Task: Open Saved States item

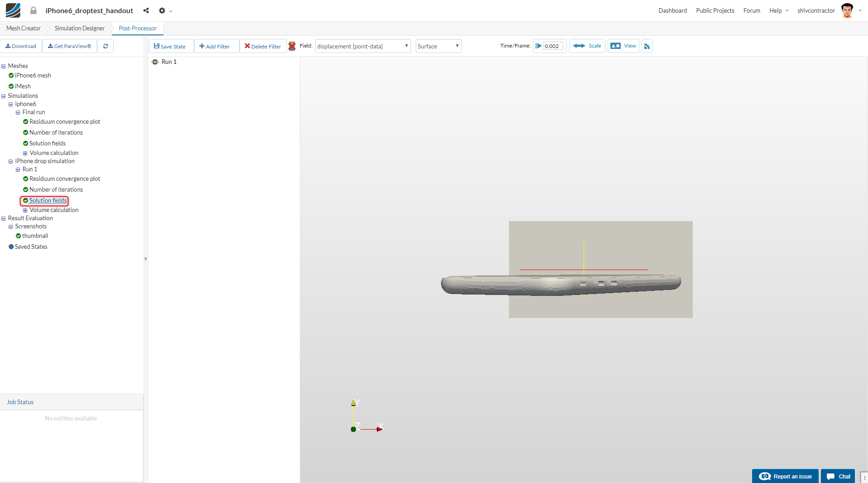Action: (31, 247)
